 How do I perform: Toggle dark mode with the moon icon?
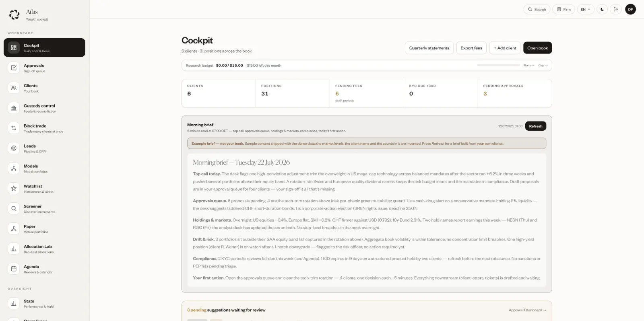point(602,9)
